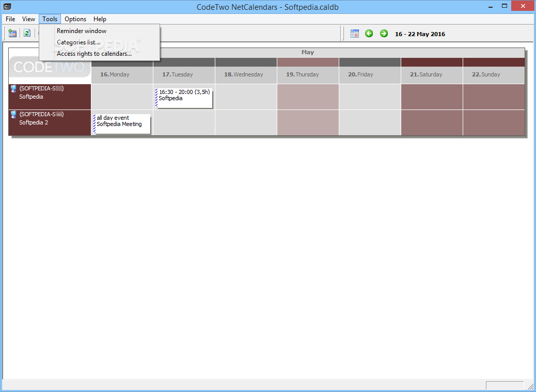536x392 pixels.
Task: Select the Softpedia 2 calendar row label
Action: [x=50, y=123]
